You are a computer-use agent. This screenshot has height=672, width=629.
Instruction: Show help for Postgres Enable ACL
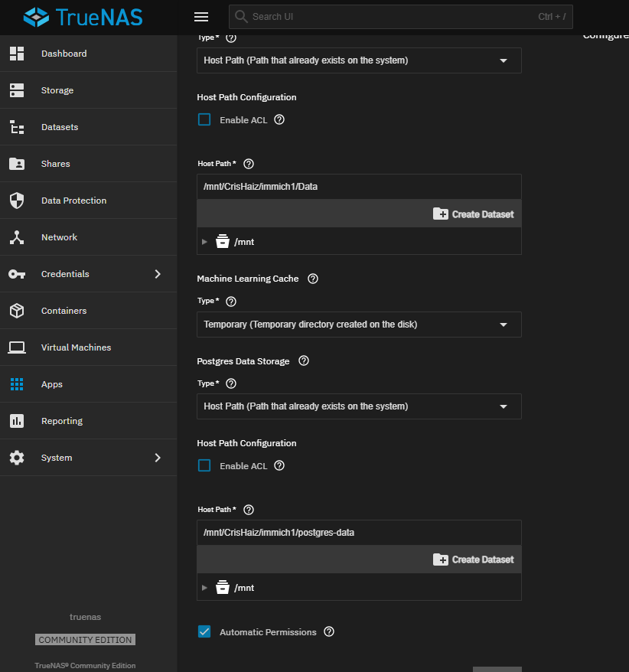[279, 465]
